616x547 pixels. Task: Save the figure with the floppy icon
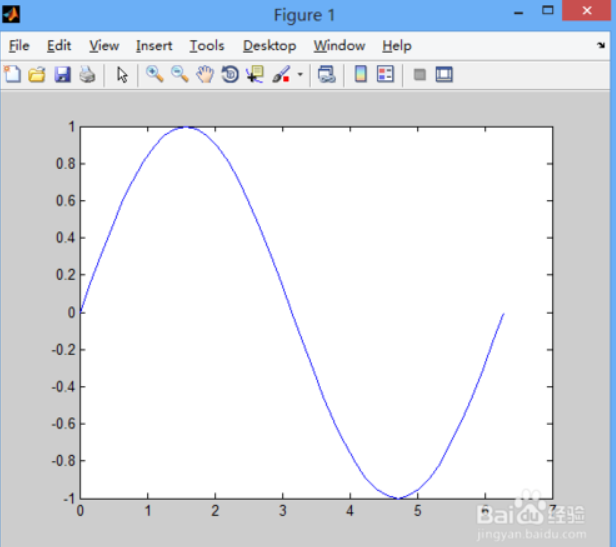tap(62, 74)
